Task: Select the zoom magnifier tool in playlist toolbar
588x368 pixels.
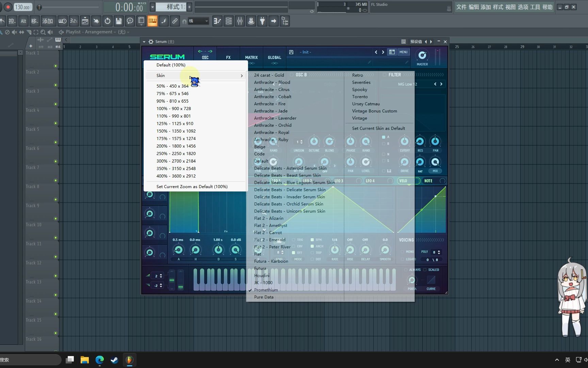Action: 43,32
